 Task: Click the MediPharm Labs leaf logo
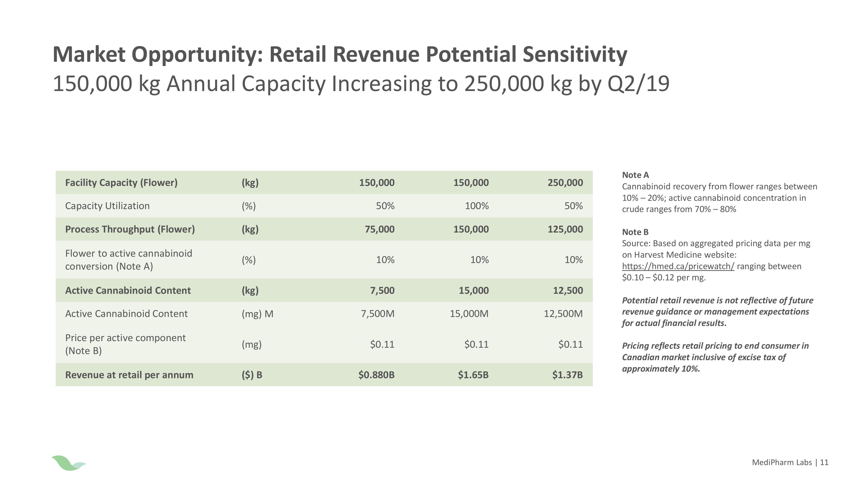pos(69,463)
